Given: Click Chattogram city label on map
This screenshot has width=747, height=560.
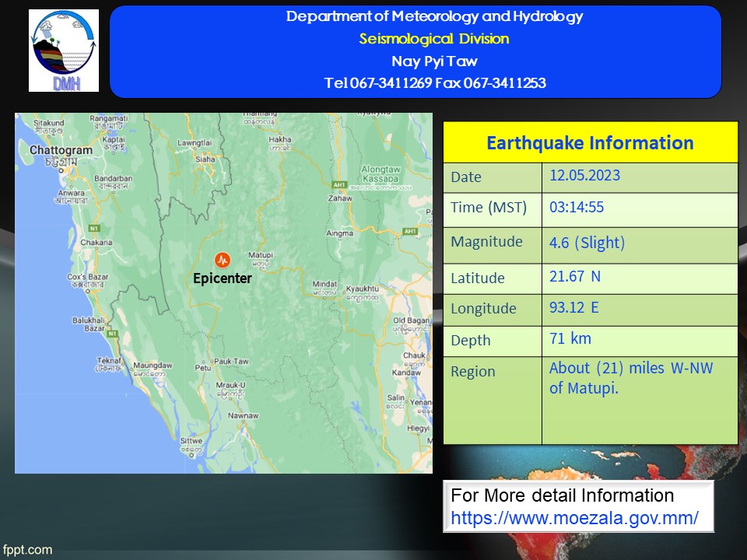Looking at the screenshot, I should tap(61, 150).
